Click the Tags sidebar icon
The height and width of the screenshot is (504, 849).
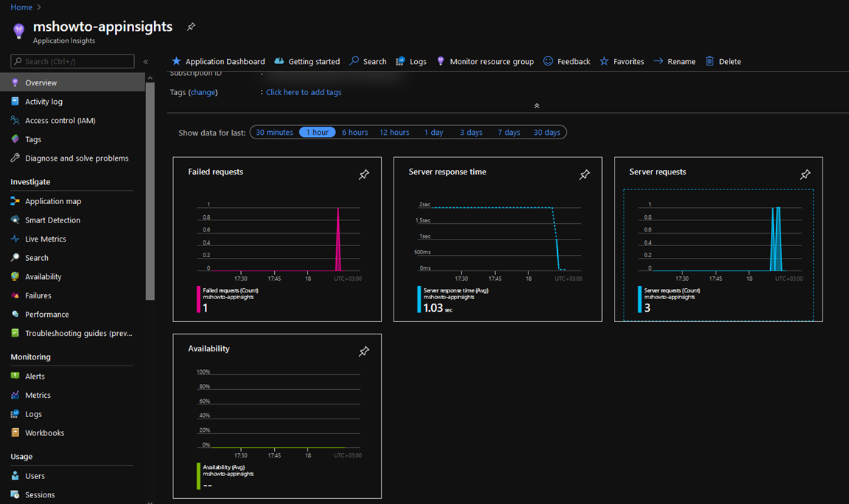click(15, 139)
